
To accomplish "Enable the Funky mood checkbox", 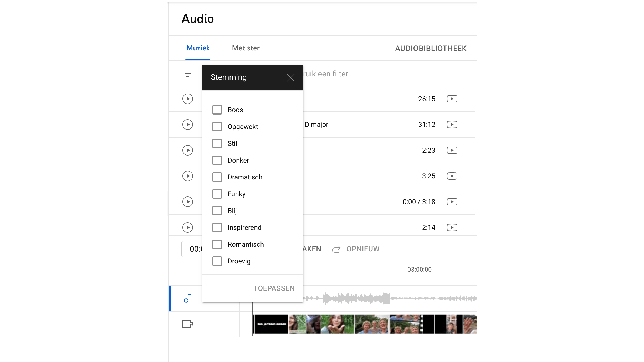I will 217,194.
